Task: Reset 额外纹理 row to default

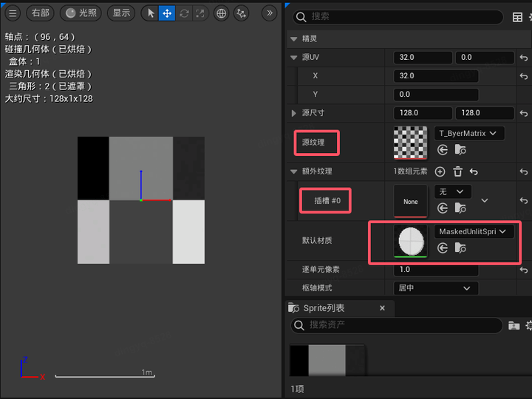Action: tap(524, 172)
